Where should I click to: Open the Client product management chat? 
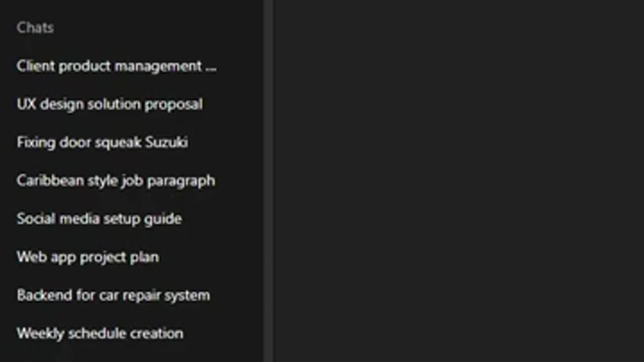(x=116, y=66)
